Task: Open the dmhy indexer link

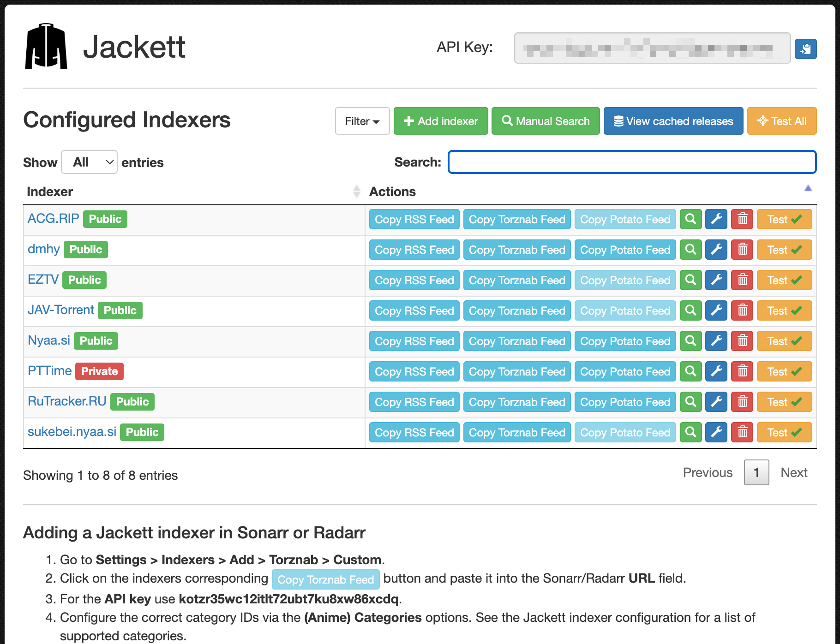Action: [43, 249]
